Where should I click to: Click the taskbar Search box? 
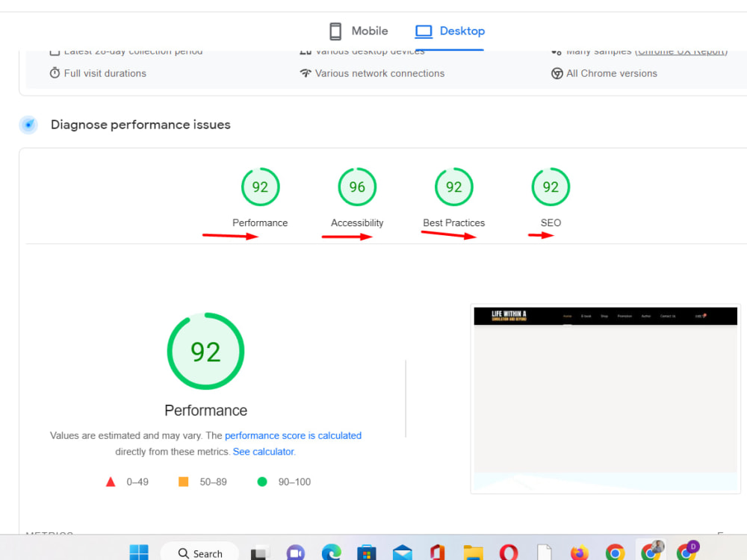click(199, 553)
